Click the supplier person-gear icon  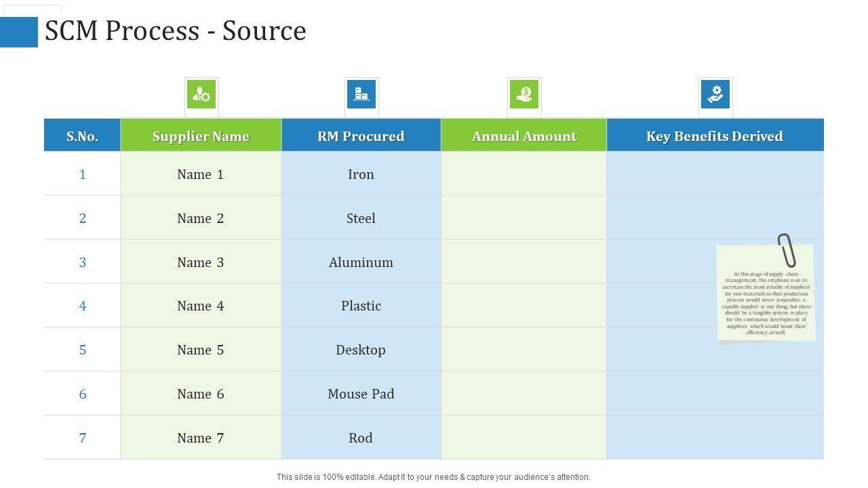[x=201, y=95]
